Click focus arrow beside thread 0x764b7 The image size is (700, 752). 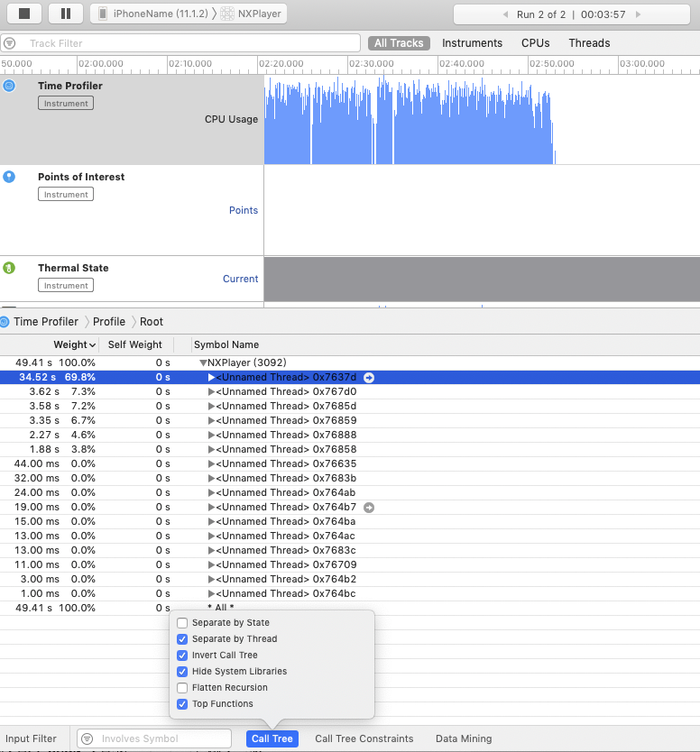(x=368, y=508)
